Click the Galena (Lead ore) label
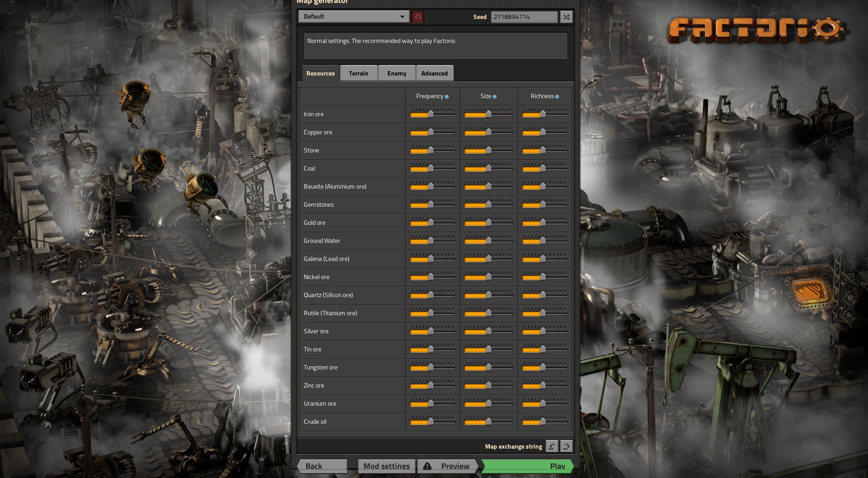Image resolution: width=868 pixels, height=478 pixels. coord(326,259)
